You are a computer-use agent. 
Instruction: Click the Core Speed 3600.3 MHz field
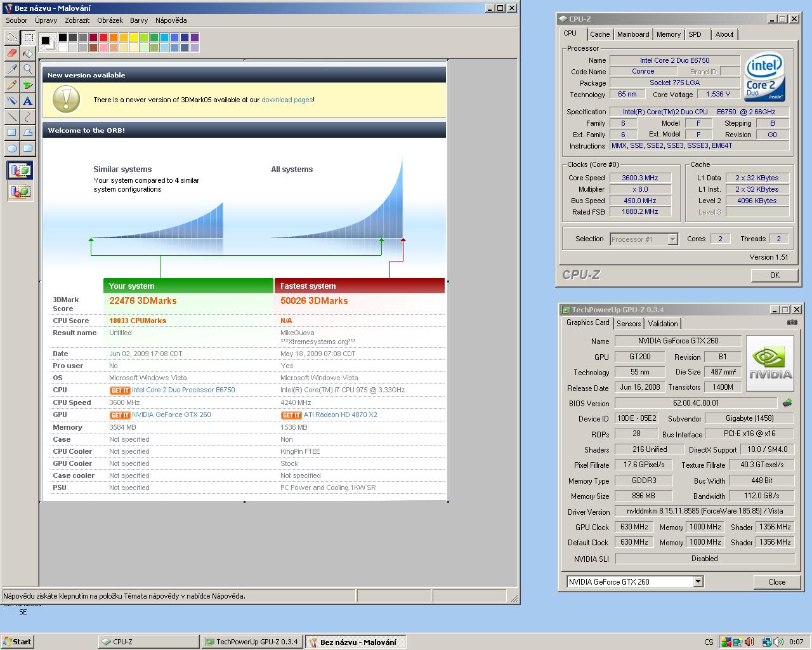pos(640,178)
